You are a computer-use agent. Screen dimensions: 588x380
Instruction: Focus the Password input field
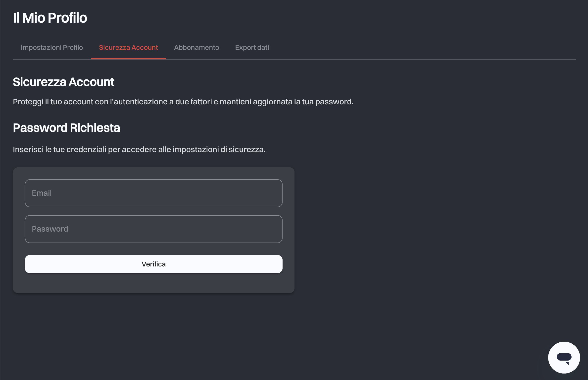[x=154, y=229]
